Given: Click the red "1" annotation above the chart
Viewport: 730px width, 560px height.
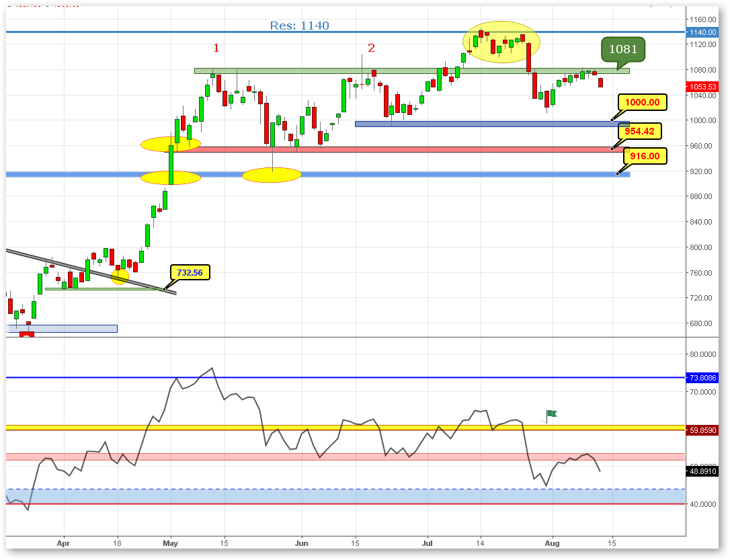Looking at the screenshot, I should [216, 48].
